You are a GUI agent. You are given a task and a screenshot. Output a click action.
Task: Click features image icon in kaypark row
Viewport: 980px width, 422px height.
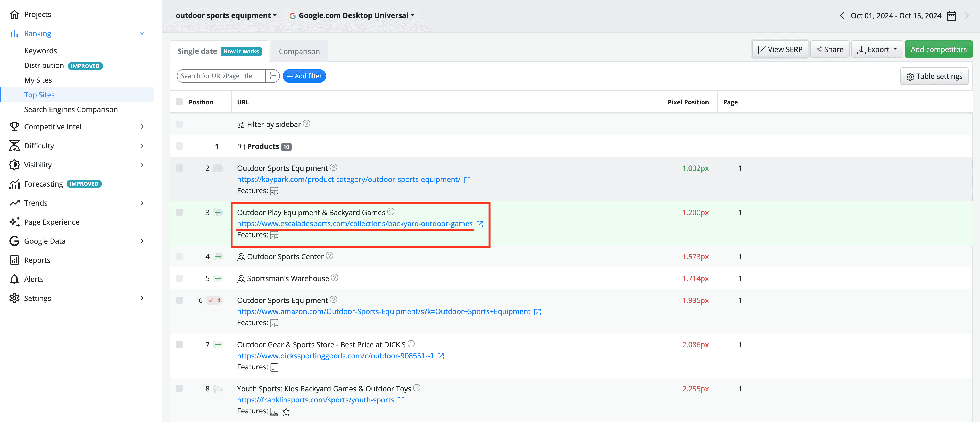[x=274, y=191]
